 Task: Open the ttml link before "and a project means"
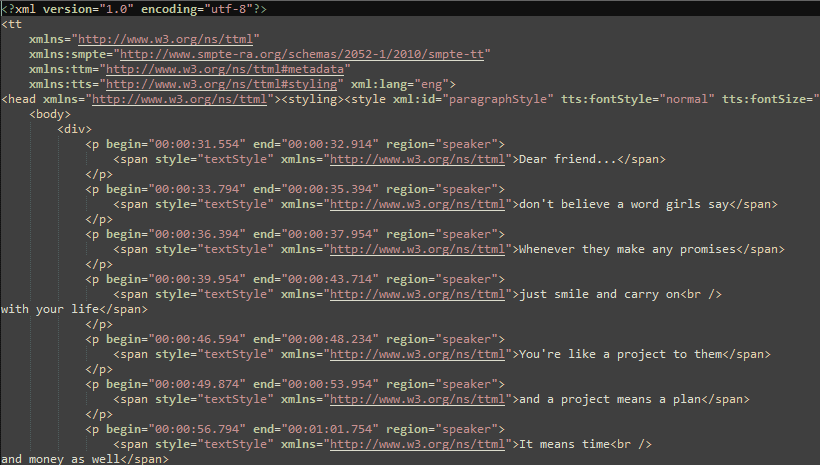417,399
